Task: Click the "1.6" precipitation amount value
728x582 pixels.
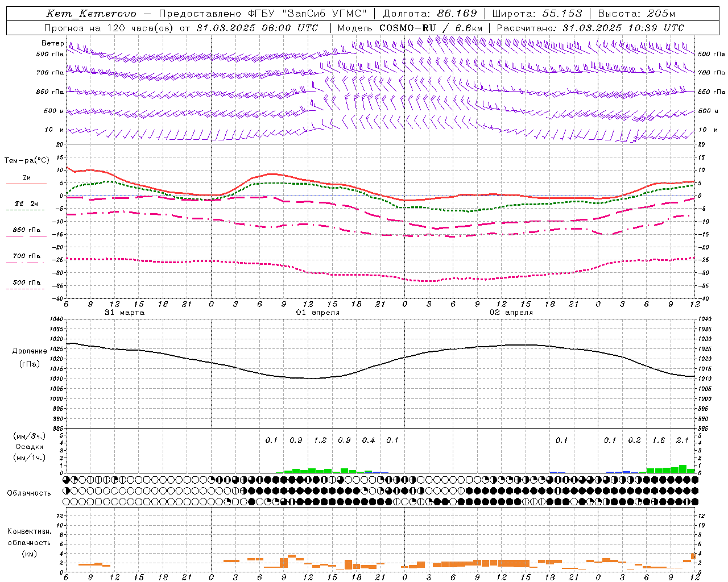Action: (659, 440)
